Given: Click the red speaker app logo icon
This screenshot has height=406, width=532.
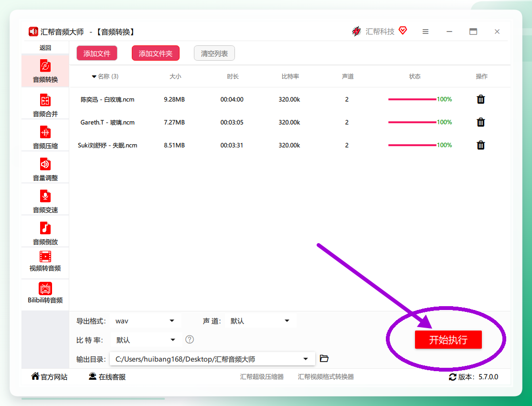Looking at the screenshot, I should pyautogui.click(x=33, y=32).
